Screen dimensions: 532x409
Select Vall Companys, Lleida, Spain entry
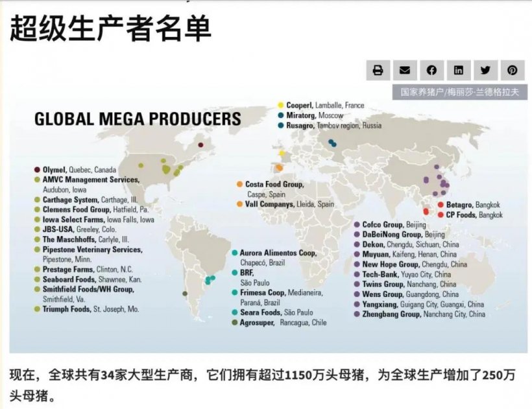[285, 204]
